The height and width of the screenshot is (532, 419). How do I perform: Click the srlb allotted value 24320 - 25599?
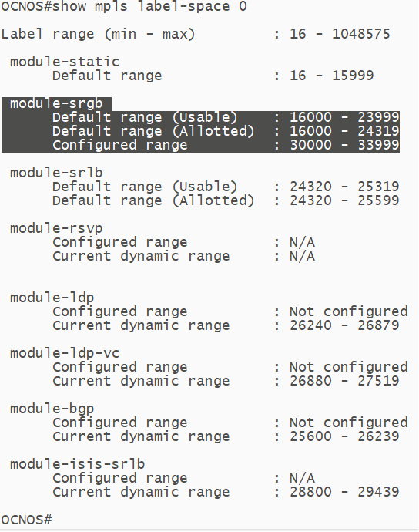click(x=344, y=200)
